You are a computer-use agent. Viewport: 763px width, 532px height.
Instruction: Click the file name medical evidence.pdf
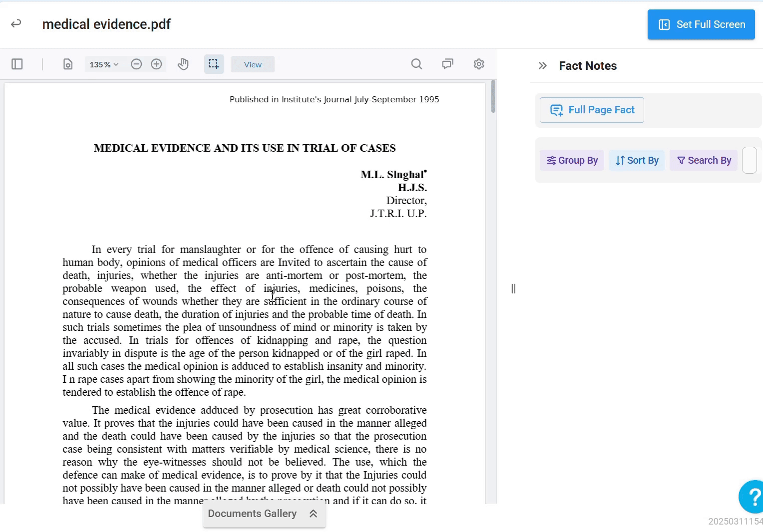pos(106,24)
